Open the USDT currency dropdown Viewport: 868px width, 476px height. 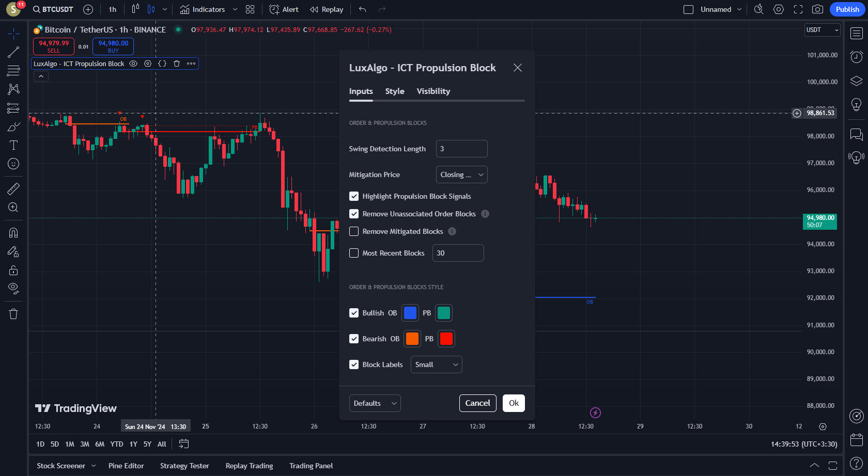point(823,30)
